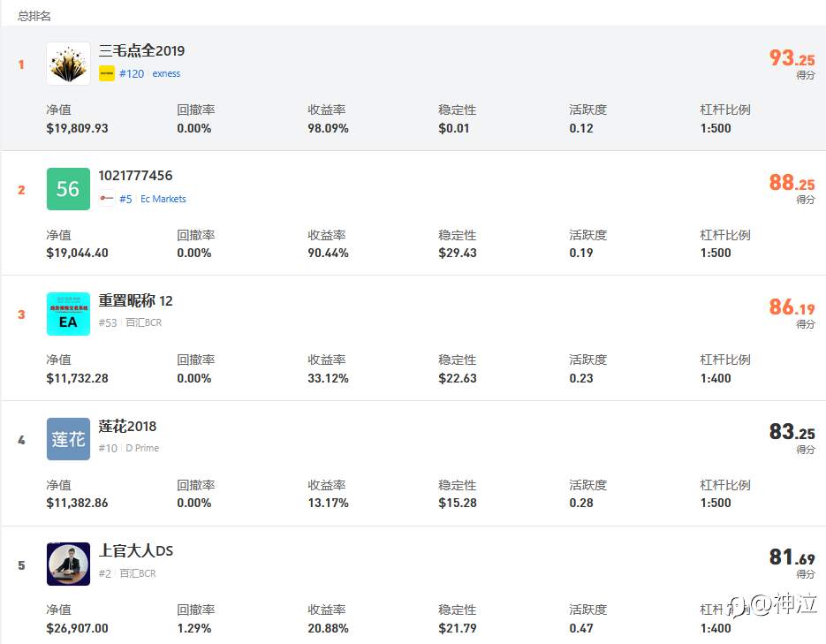The height and width of the screenshot is (644, 826).
Task: Click rank number 3
Action: tap(21, 314)
